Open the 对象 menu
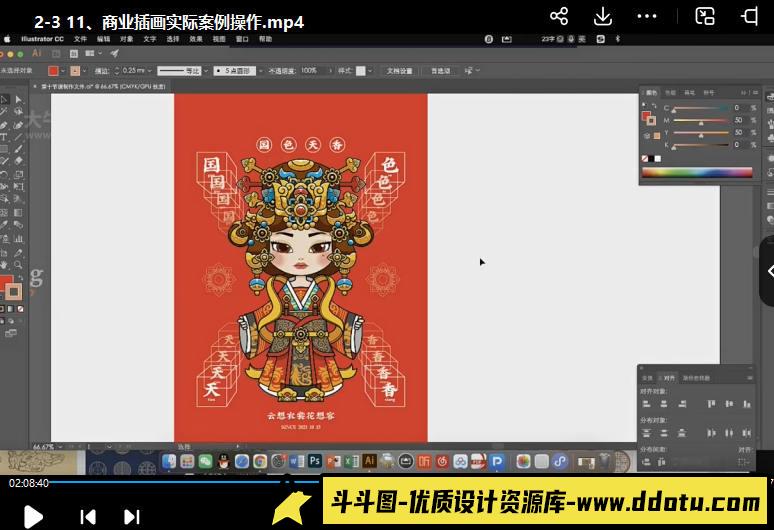774x530 pixels. click(126, 39)
